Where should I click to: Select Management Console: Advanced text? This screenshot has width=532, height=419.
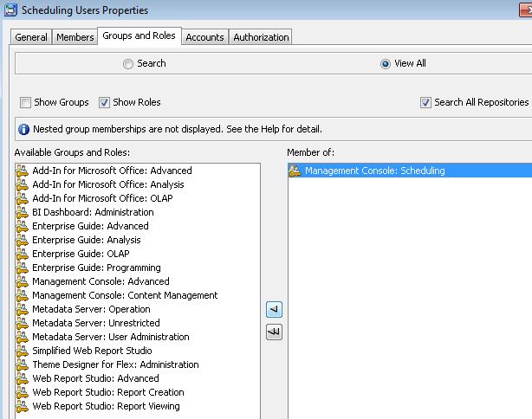click(x=101, y=281)
